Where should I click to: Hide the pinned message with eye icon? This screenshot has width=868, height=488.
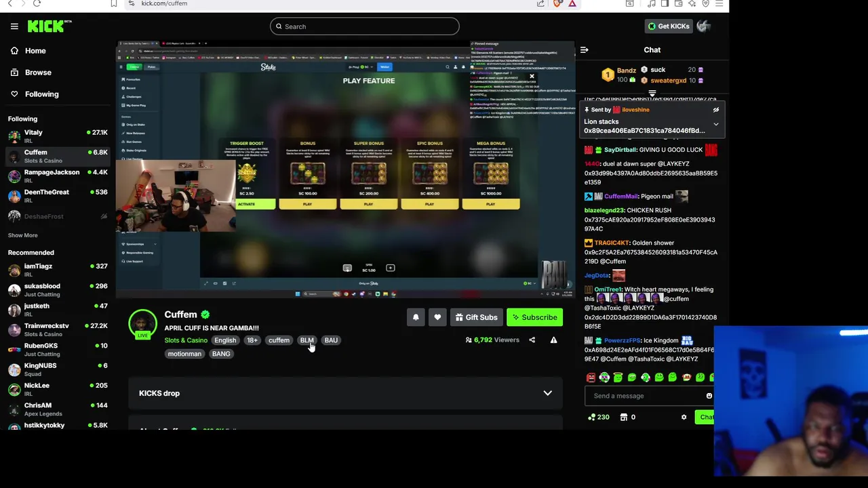715,110
